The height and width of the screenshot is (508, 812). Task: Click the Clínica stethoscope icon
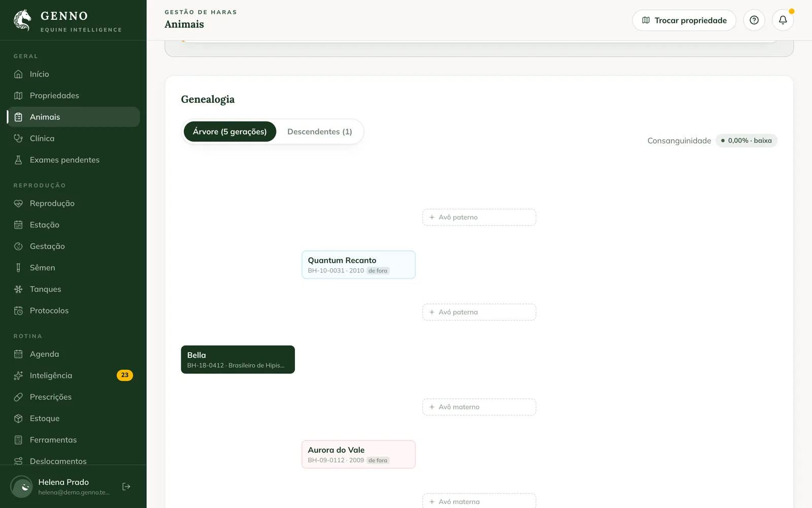click(x=18, y=138)
